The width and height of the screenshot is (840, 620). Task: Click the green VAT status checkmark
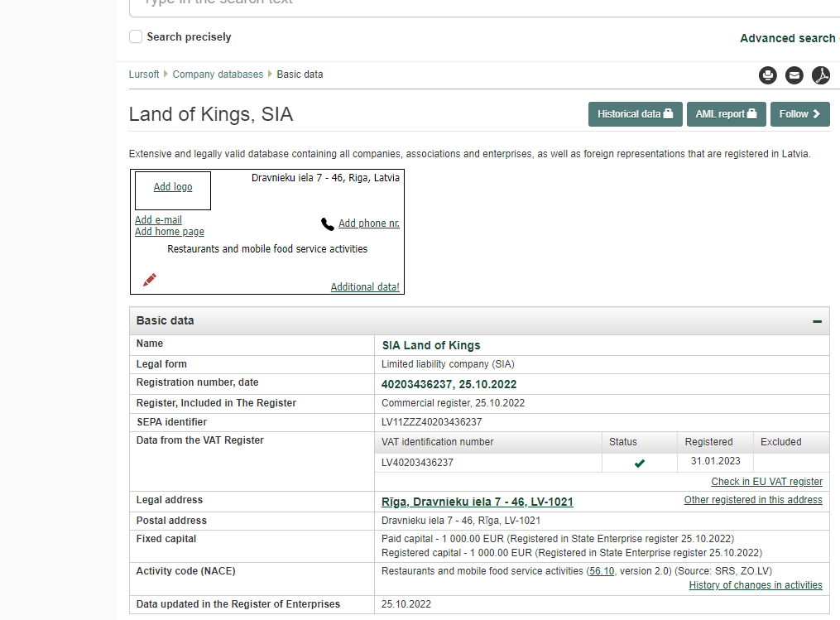click(x=640, y=463)
